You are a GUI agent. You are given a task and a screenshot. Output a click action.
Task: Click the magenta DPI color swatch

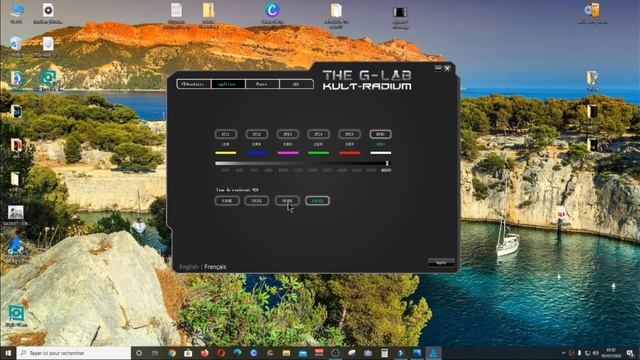pyautogui.click(x=288, y=153)
